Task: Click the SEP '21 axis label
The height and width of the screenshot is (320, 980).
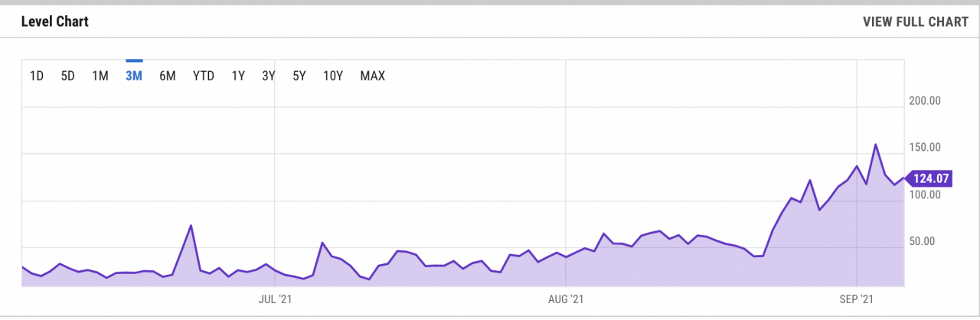Action: tap(856, 299)
